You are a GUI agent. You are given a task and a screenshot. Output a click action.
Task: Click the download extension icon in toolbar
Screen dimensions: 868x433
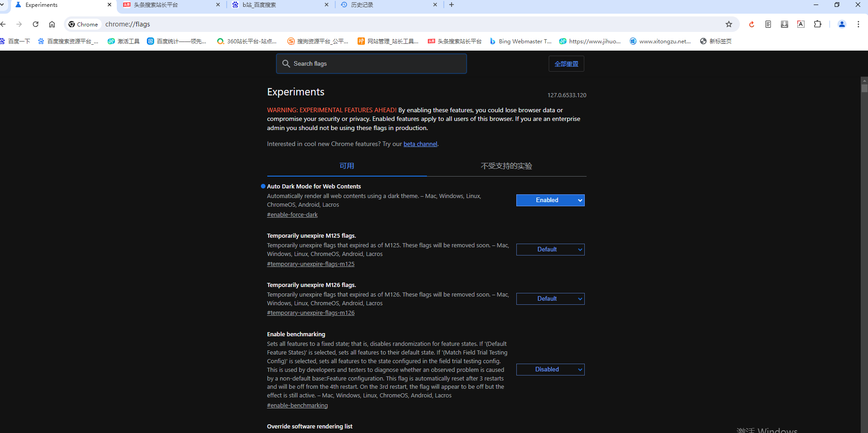pyautogui.click(x=785, y=24)
